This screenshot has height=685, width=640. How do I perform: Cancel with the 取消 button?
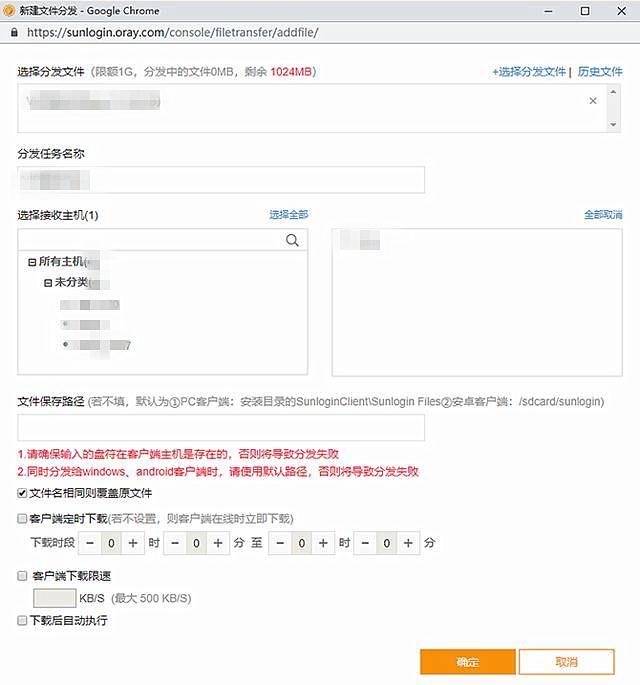pos(567,662)
